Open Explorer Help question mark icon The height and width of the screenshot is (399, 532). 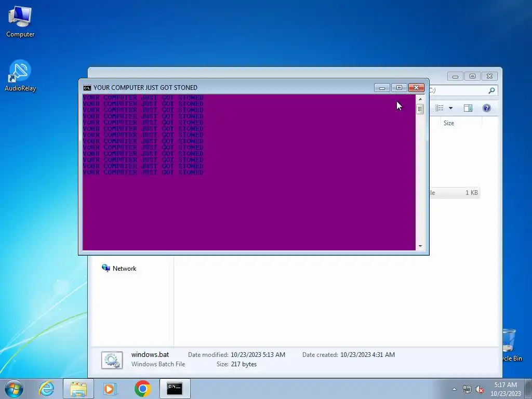(x=486, y=108)
